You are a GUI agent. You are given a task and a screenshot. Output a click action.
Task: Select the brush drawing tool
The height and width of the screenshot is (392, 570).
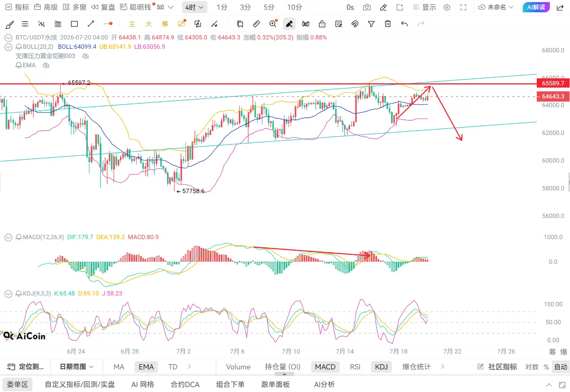click(x=9, y=24)
